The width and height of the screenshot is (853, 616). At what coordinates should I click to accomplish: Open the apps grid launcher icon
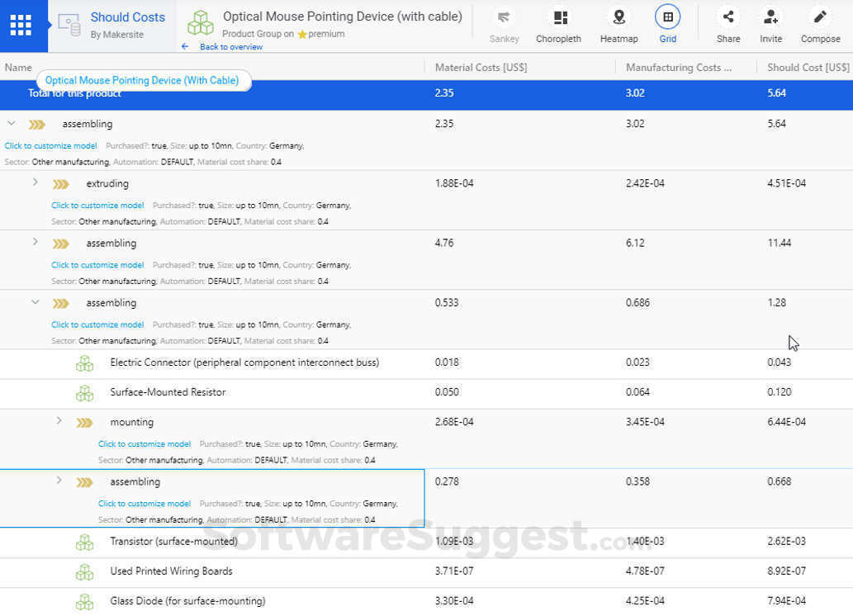click(x=21, y=26)
